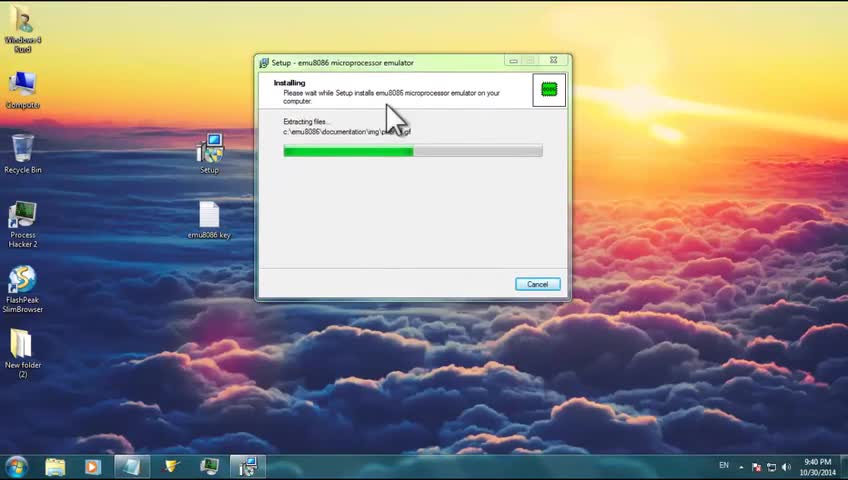Click the EN language indicator
Viewport: 848px width, 480px height.
pos(724,465)
